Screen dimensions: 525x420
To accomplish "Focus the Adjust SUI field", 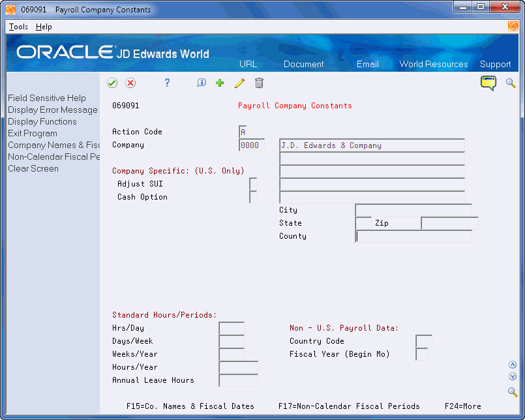I will coord(254,184).
